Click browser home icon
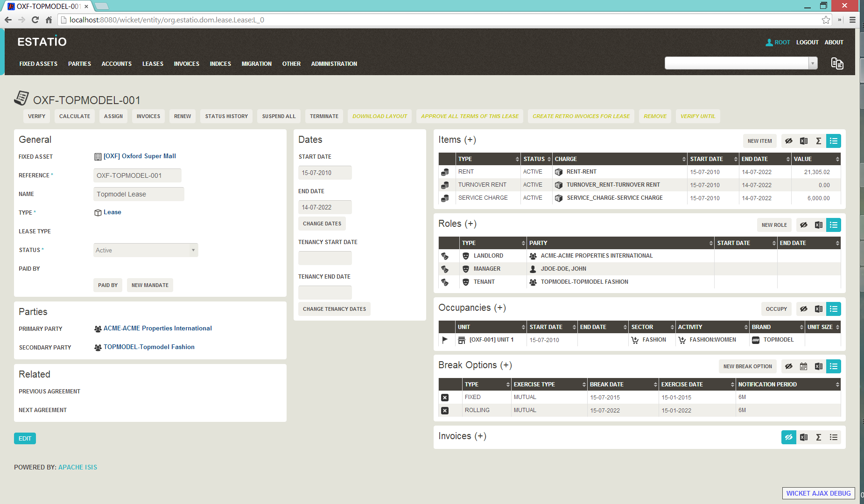Viewport: 864px width, 504px height. [x=49, y=20]
